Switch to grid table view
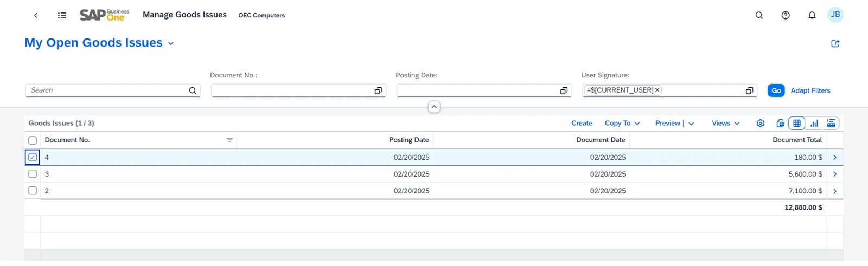This screenshot has width=868, height=266. click(x=797, y=124)
